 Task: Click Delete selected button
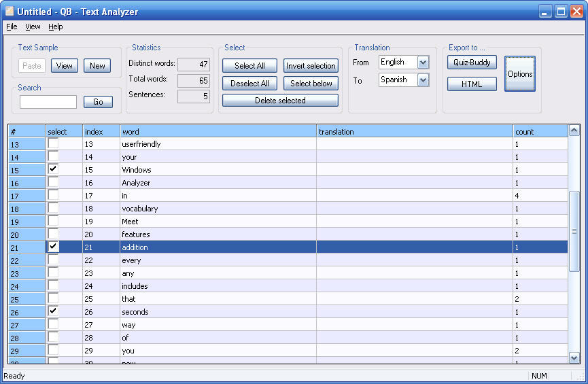coord(280,100)
